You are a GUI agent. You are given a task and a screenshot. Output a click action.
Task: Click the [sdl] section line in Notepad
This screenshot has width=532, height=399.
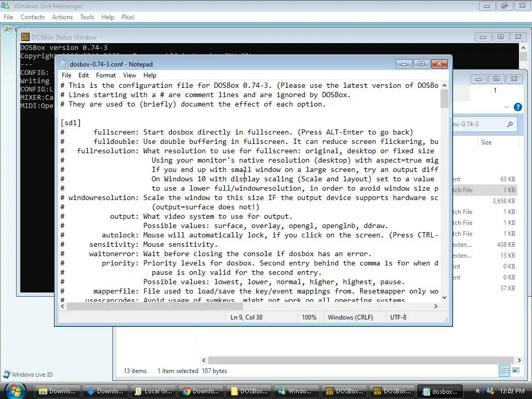click(71, 123)
